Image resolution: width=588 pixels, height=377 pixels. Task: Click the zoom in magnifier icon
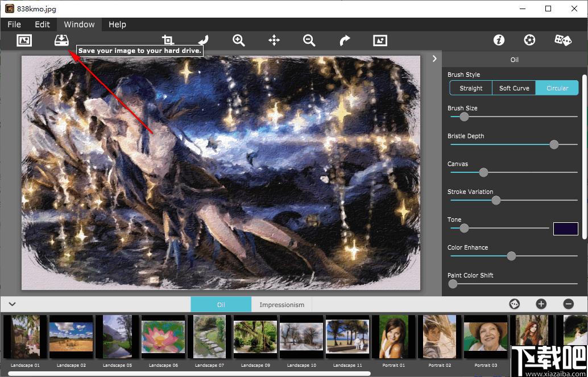coord(238,40)
